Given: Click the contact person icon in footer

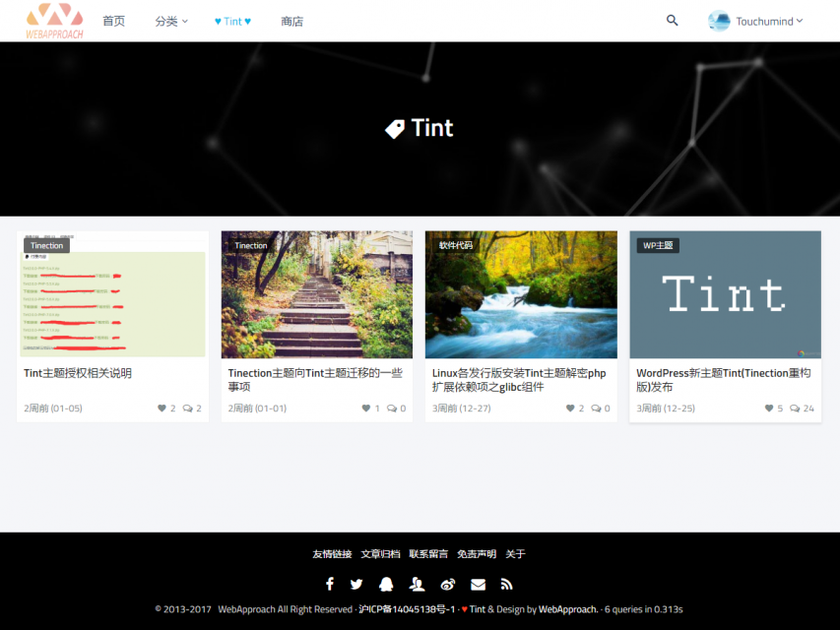Looking at the screenshot, I should click(417, 584).
